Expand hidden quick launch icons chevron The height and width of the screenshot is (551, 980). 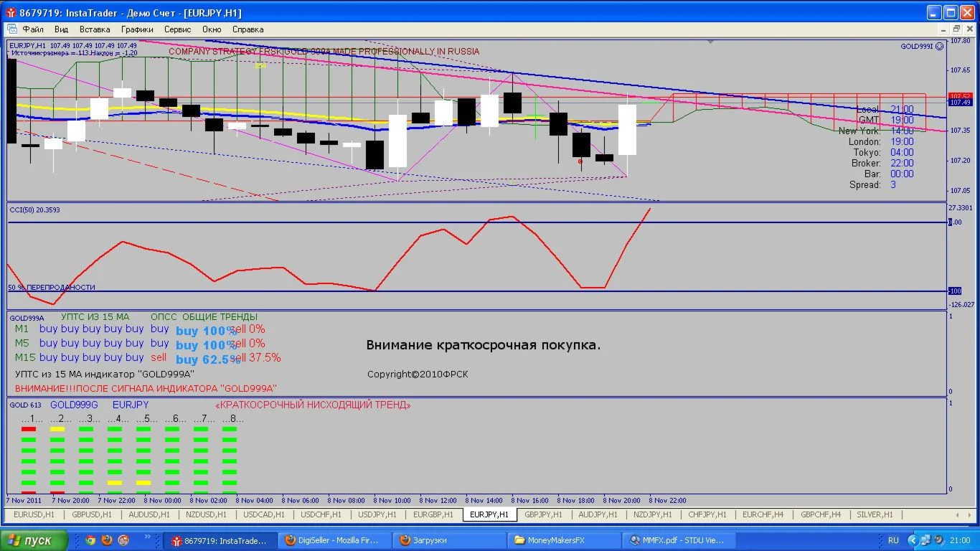point(148,537)
